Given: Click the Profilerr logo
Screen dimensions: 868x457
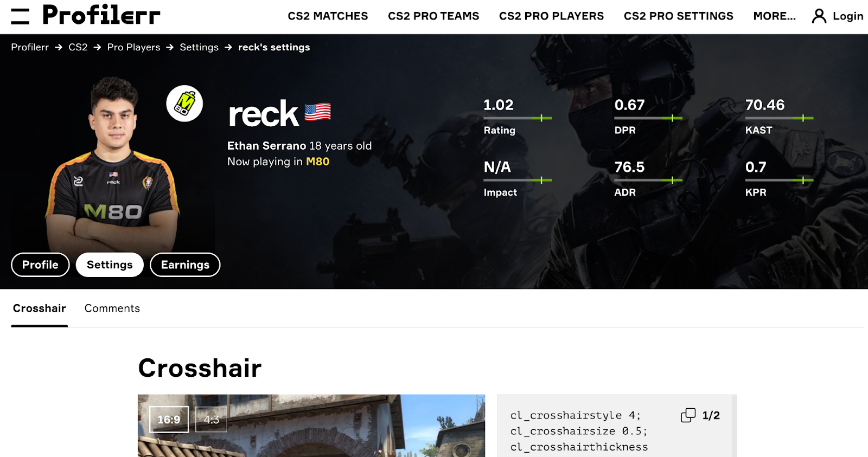Looking at the screenshot, I should coord(101,15).
